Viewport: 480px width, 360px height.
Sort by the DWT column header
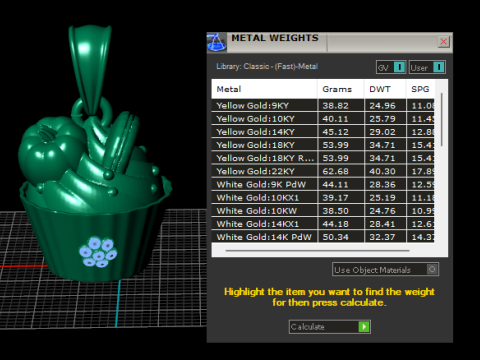(x=385, y=89)
